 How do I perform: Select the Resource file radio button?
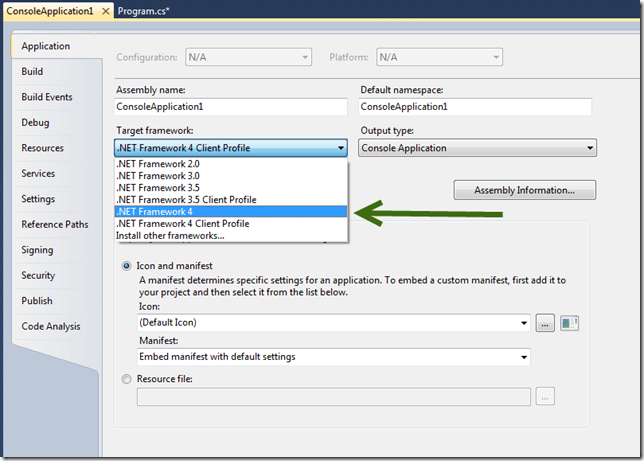[126, 379]
